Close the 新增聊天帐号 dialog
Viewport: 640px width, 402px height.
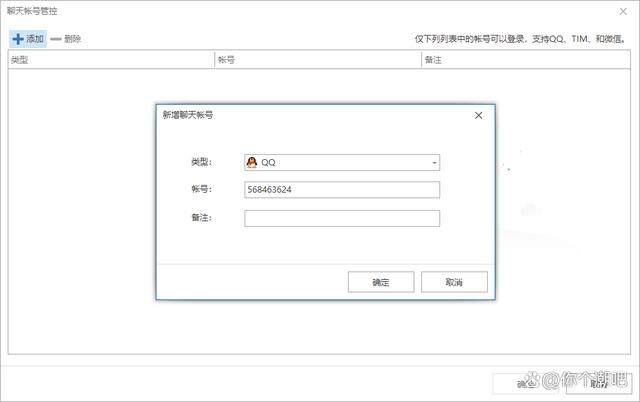478,115
